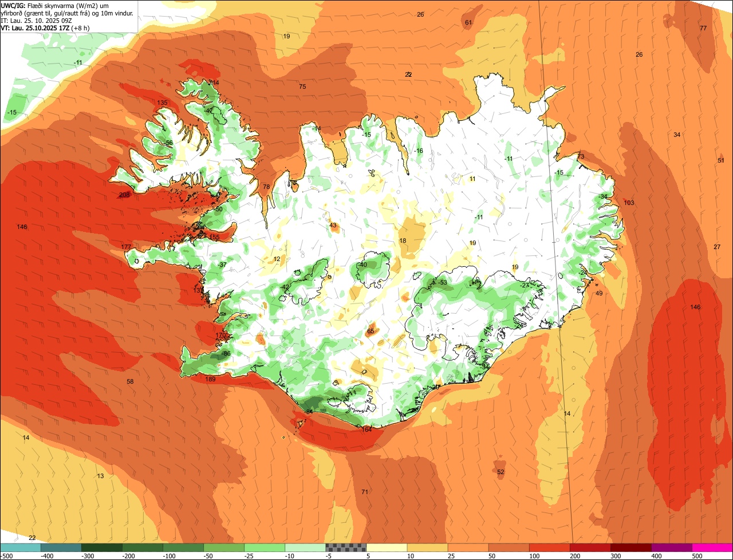The image size is (733, 560).
Task: Click the yellow 10 to 25 legend swatch
Action: 427,547
